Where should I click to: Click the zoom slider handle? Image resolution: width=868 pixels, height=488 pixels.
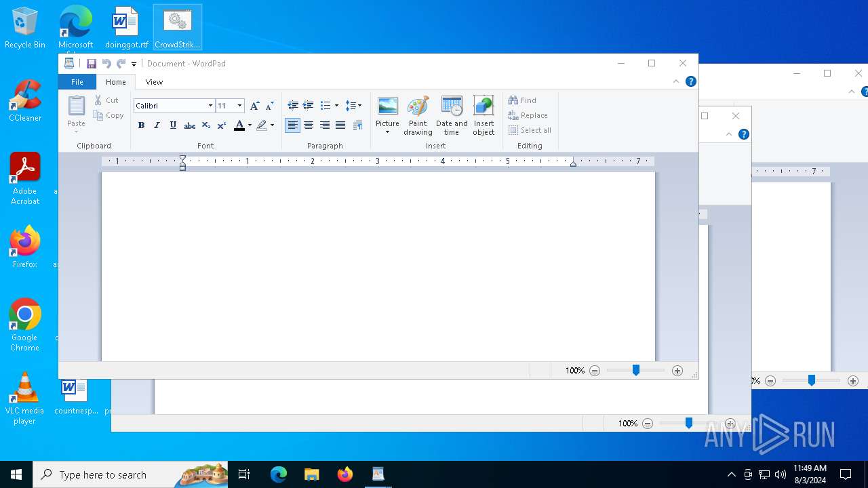coord(636,370)
